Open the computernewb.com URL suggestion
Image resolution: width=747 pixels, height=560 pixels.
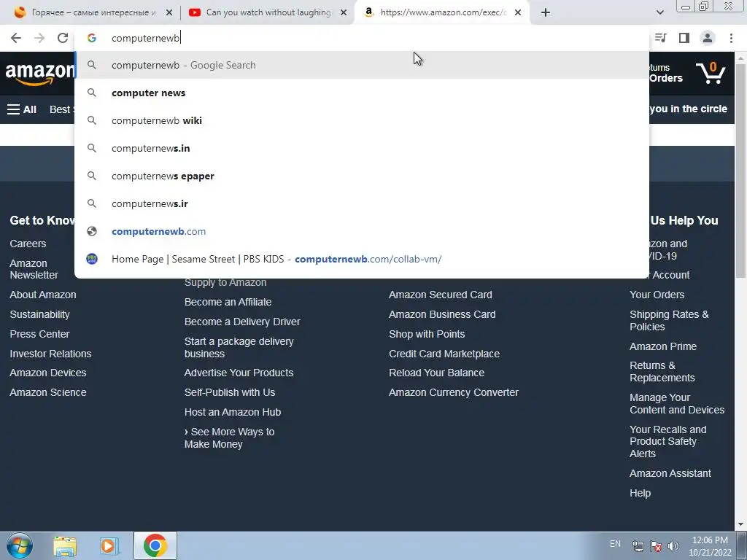(362, 231)
